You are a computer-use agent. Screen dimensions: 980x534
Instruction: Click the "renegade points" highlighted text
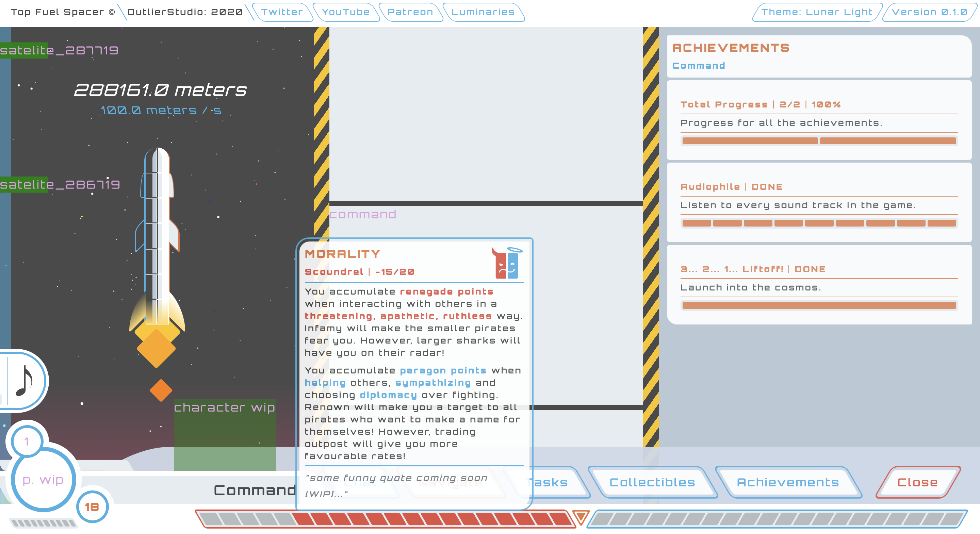point(446,291)
